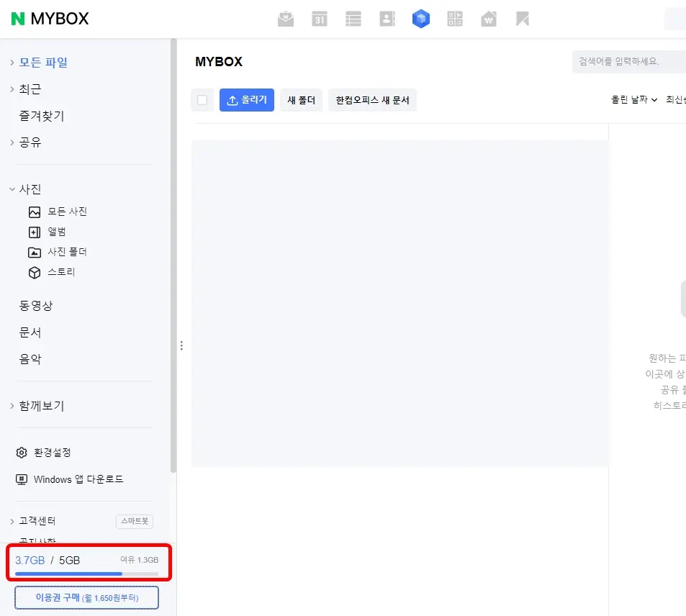
Task: Collapse the 사진 sidebar section
Action: pos(30,189)
